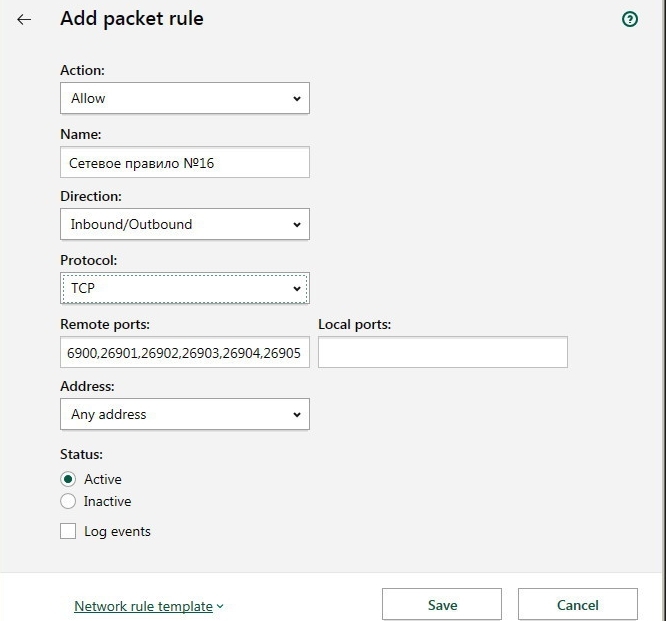Enable the Log events checkbox

pyautogui.click(x=68, y=532)
